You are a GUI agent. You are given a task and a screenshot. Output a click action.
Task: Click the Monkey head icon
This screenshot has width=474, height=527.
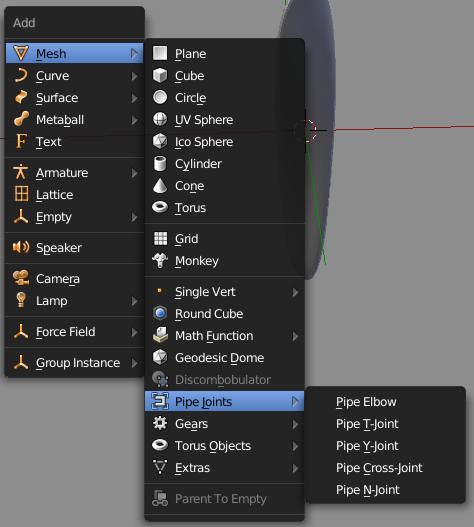point(160,260)
